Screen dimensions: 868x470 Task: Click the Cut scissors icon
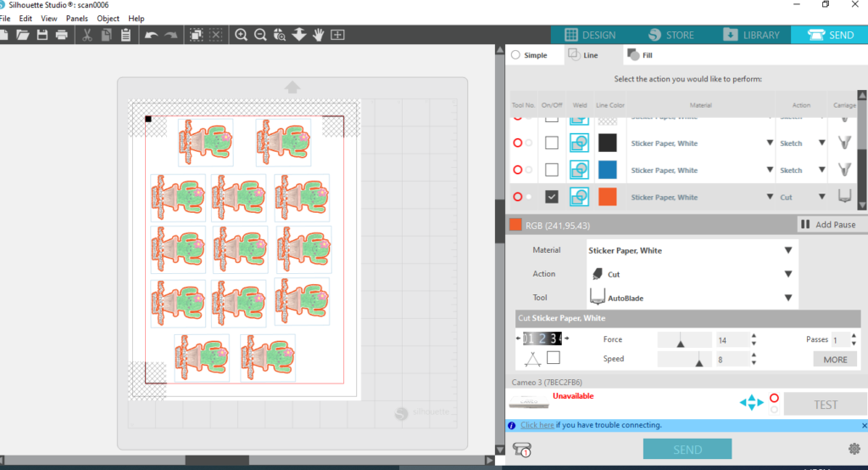86,35
